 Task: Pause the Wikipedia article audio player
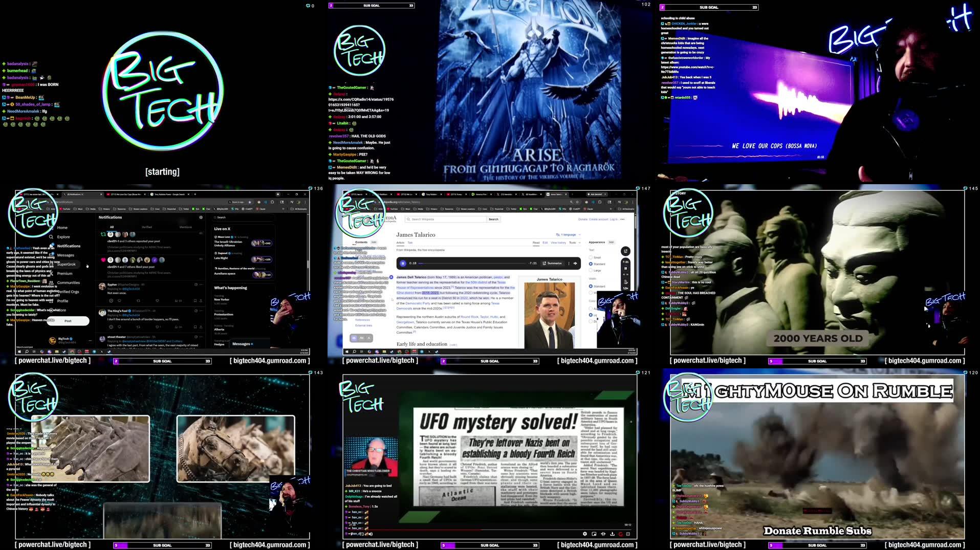pos(403,263)
